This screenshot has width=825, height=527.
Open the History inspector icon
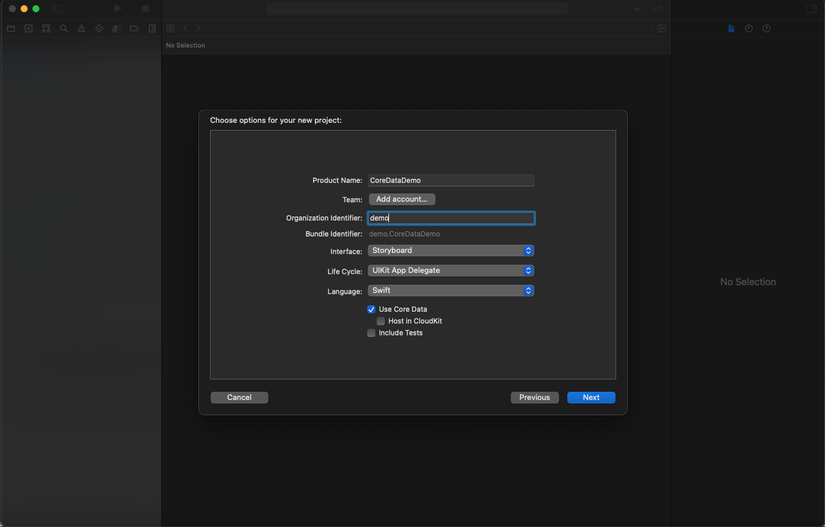(x=748, y=29)
